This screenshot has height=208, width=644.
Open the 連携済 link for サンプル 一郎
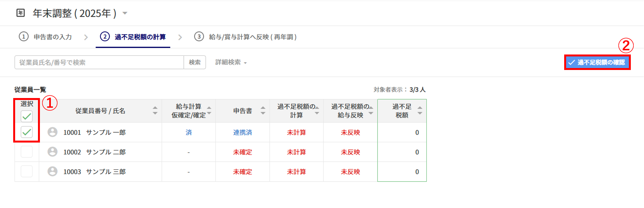(x=242, y=133)
